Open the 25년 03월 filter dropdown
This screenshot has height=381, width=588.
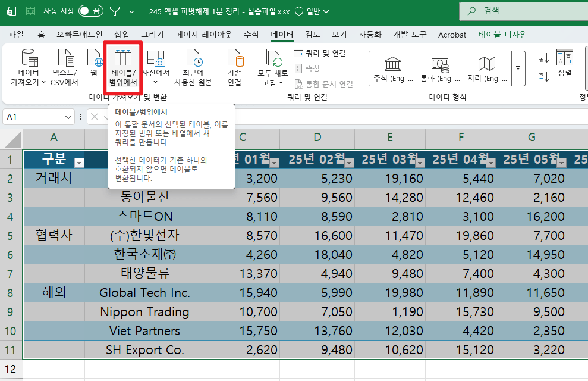tap(420, 163)
